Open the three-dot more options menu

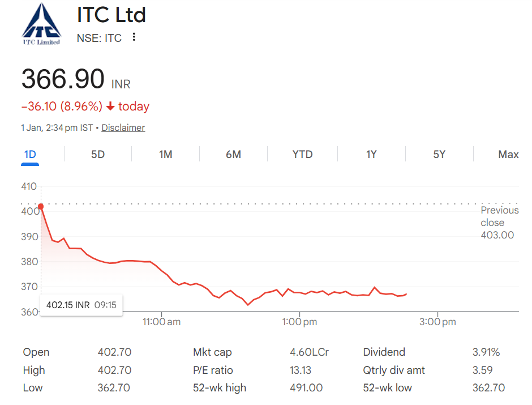coord(134,37)
